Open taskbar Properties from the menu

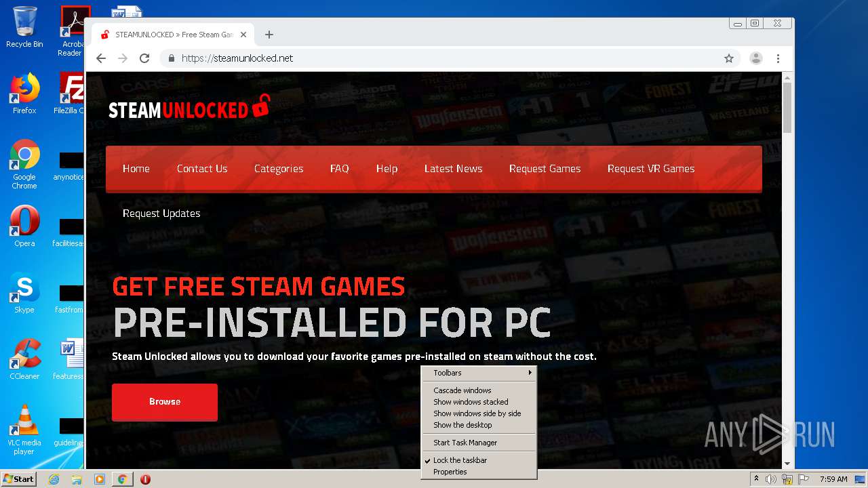click(479, 472)
